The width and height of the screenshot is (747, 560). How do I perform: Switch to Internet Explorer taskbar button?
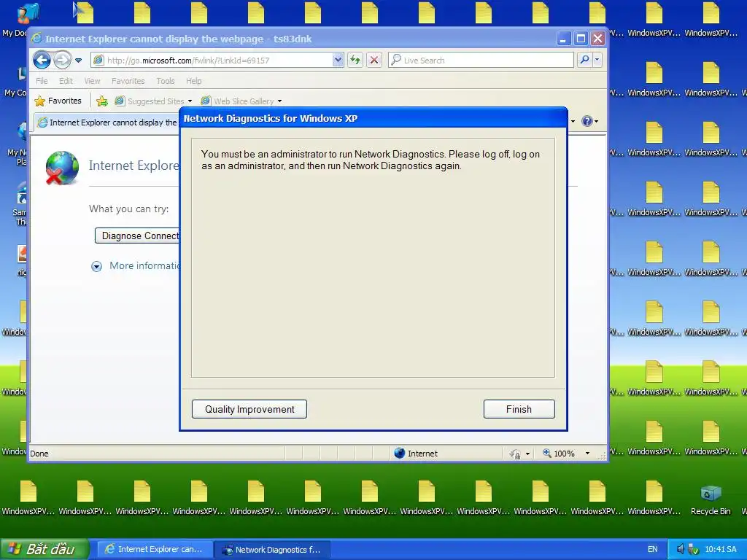click(x=153, y=549)
